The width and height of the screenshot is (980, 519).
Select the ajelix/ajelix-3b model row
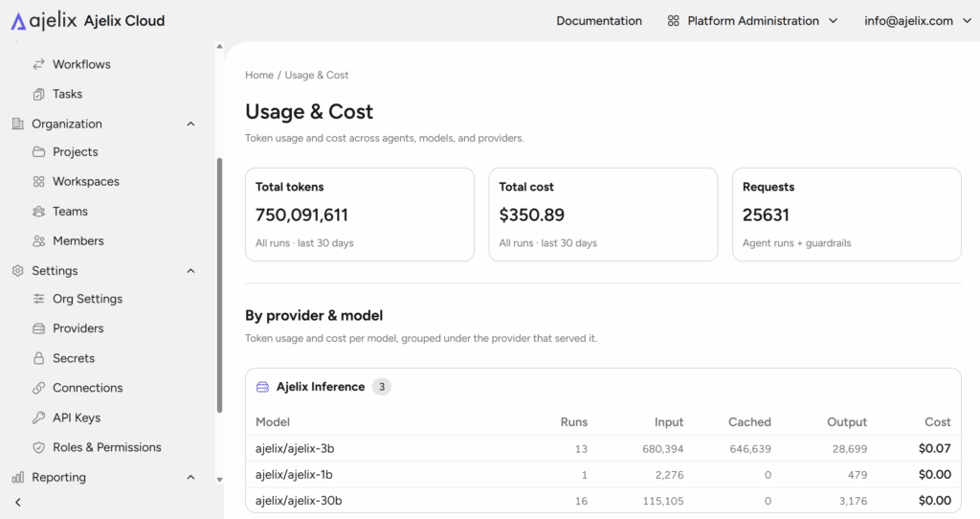point(603,448)
